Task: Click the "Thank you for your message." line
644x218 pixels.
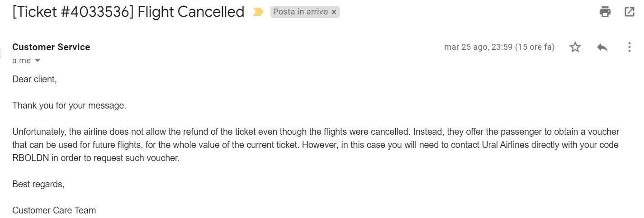Action: 69,105
